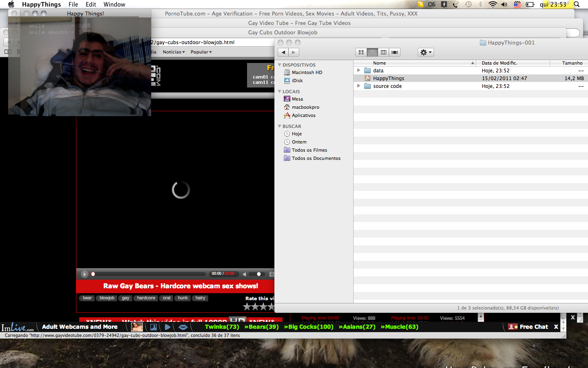Viewport: 588px width, 368px height.
Task: Open the Edit menu
Action: pyautogui.click(x=91, y=4)
